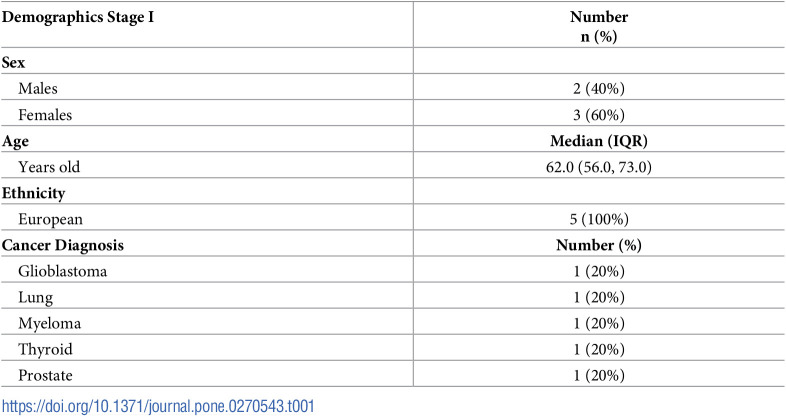
Task: Select the value 3 (60%)
Action: pos(599,115)
